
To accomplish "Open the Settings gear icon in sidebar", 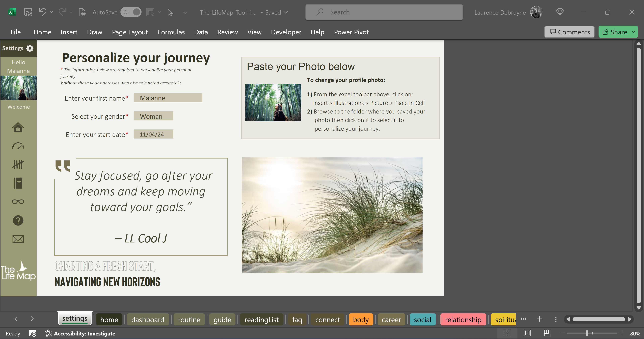I will tap(30, 48).
